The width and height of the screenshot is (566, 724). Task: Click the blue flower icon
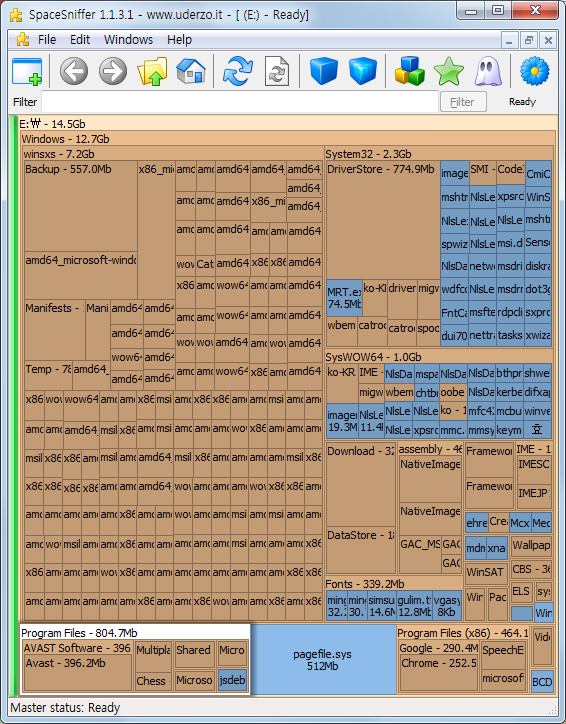tap(535, 71)
